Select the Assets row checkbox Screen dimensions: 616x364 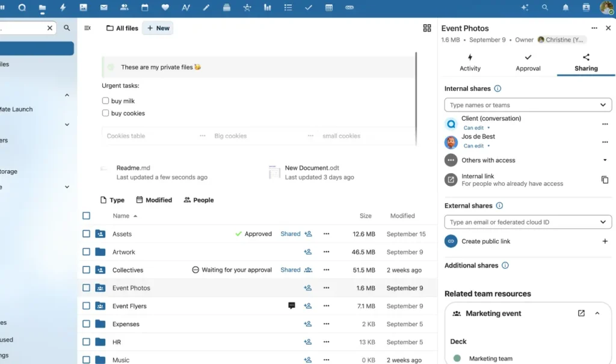[86, 233]
